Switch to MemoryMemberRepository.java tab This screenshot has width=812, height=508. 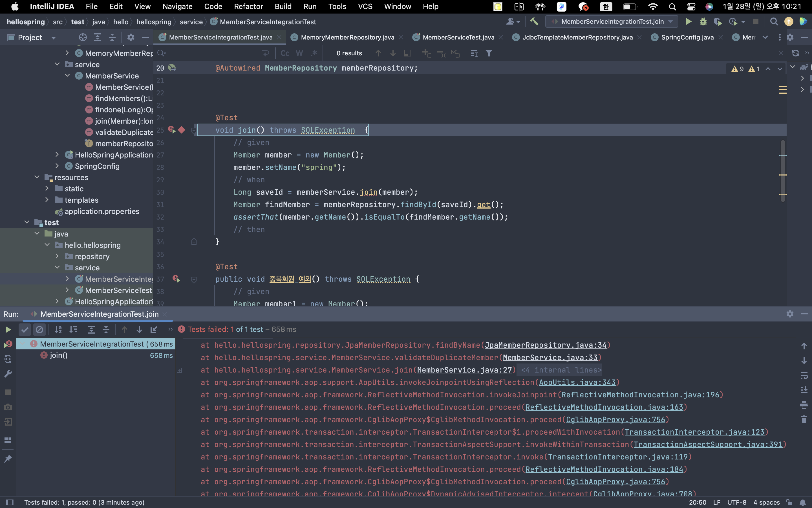pyautogui.click(x=347, y=37)
